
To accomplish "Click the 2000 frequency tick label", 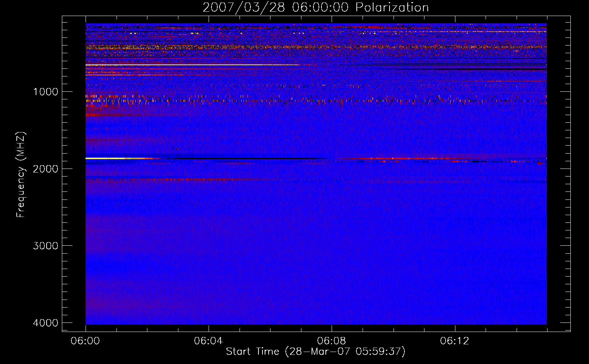I will (x=46, y=169).
